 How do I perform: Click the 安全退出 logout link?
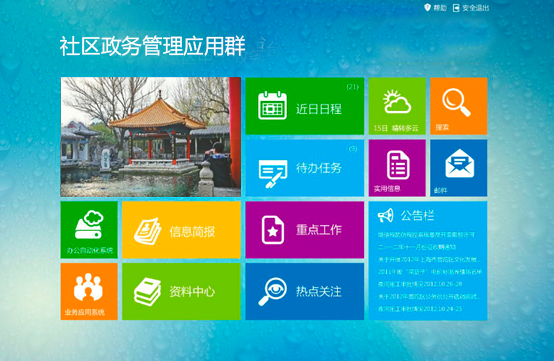coord(471,8)
